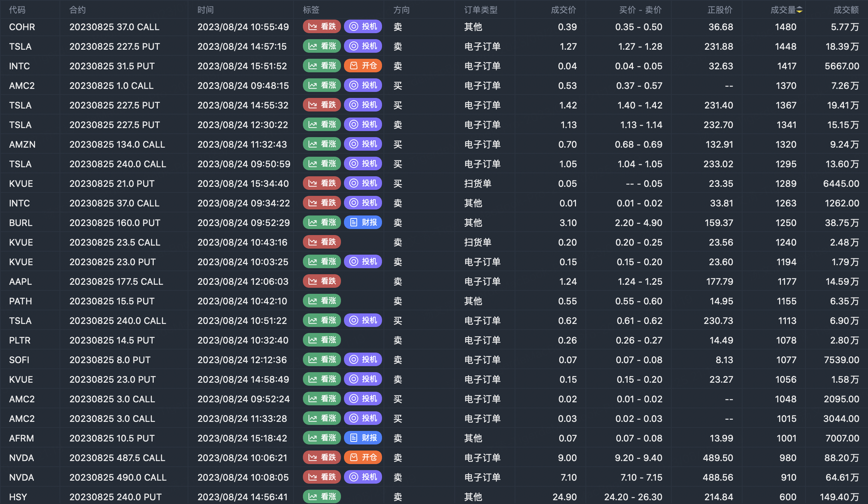
Task: Click the 看涨 tag on HSY row
Action: (322, 497)
